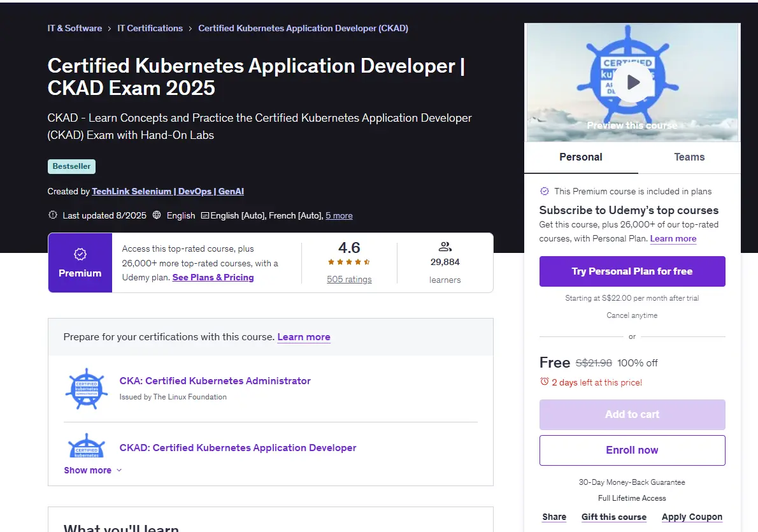Screen dimensions: 758x532
Task: Open CKA: Certified Kubernetes Administrator link
Action: [215, 380]
